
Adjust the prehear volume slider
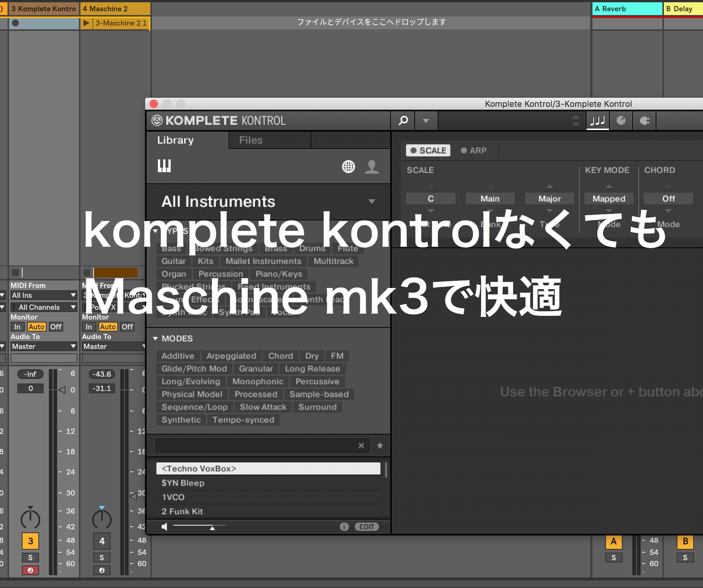212,527
